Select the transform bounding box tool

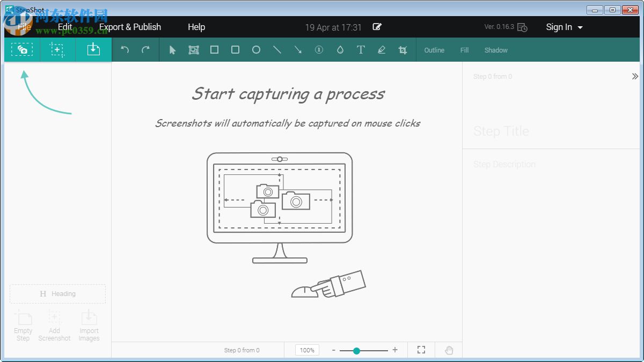pyautogui.click(x=194, y=50)
